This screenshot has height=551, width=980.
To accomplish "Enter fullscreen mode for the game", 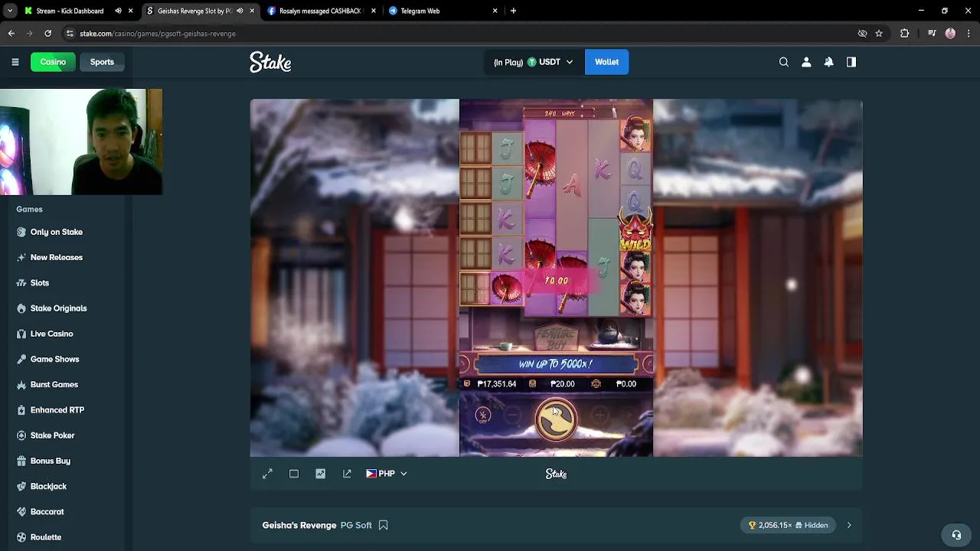I will pos(267,474).
